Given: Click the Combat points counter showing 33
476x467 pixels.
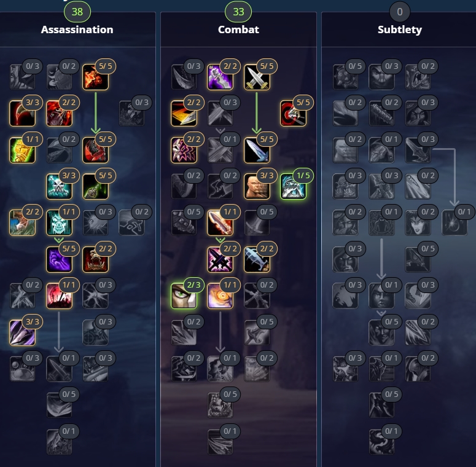Looking at the screenshot, I should tap(238, 12).
